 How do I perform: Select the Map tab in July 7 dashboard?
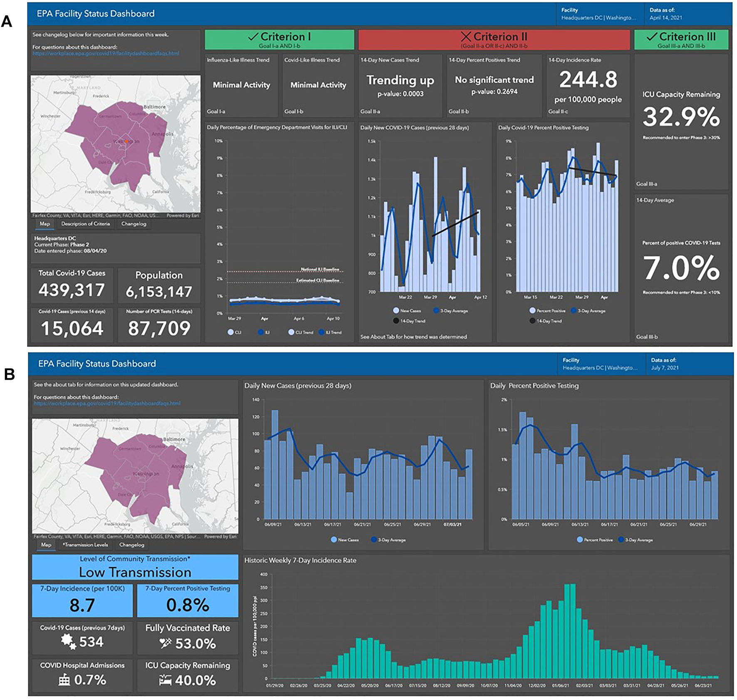[46, 545]
